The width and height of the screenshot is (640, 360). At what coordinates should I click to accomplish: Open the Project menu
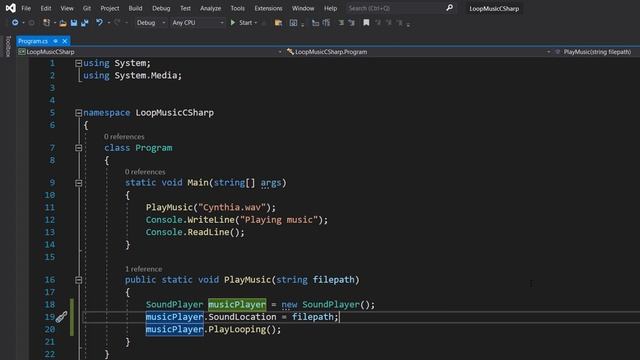(110, 8)
